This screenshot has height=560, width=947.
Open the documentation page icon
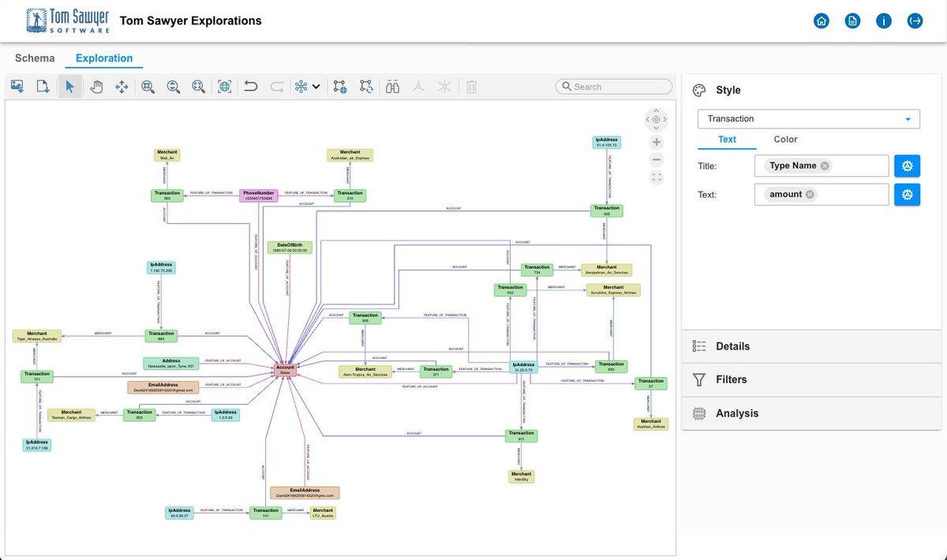852,21
